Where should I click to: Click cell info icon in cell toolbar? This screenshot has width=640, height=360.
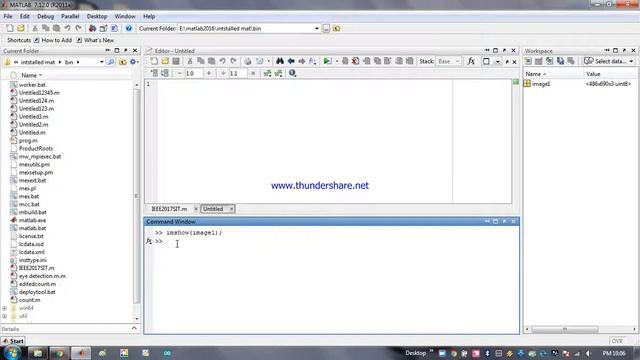pos(292,73)
